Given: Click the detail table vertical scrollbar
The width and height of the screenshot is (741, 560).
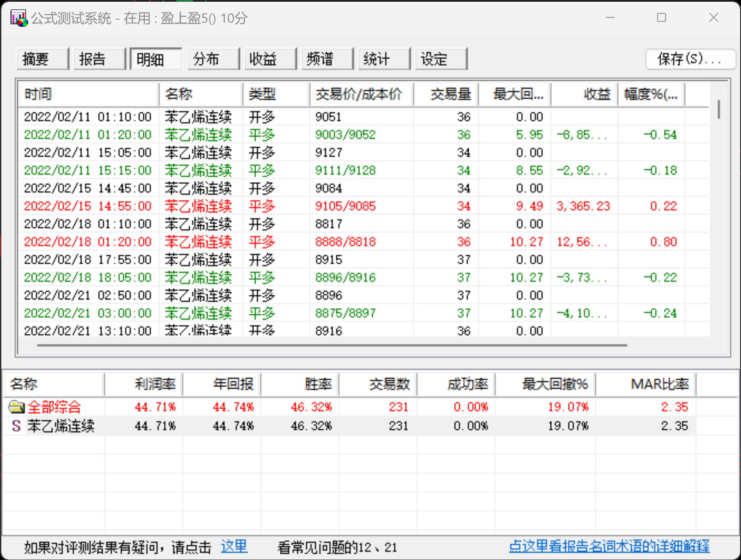Looking at the screenshot, I should pyautogui.click(x=719, y=109).
